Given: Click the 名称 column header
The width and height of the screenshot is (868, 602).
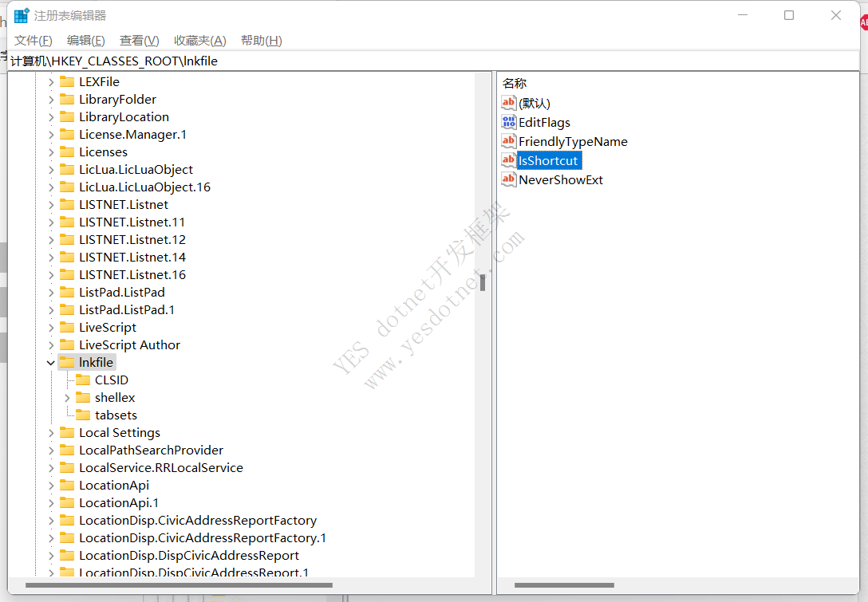Looking at the screenshot, I should pyautogui.click(x=515, y=84).
